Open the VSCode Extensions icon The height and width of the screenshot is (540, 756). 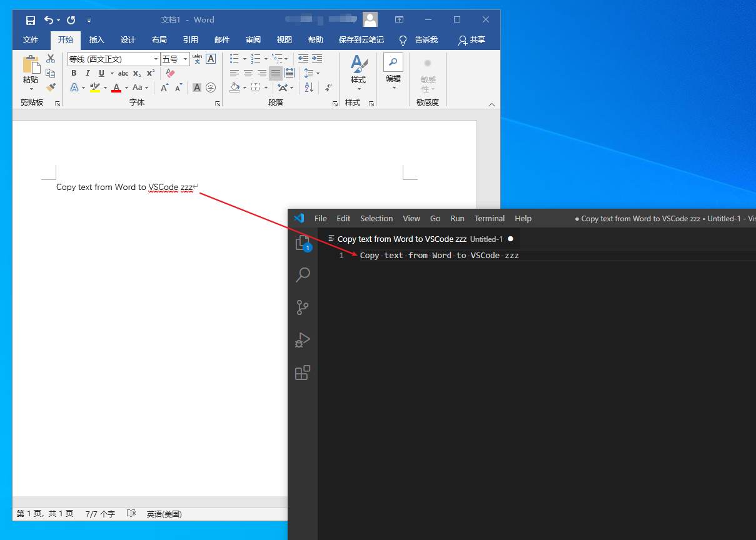(x=303, y=372)
